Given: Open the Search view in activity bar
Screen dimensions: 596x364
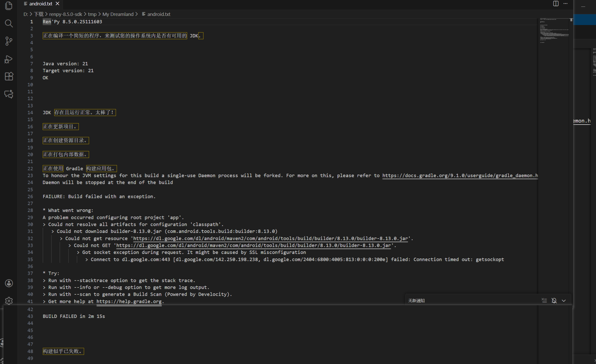Looking at the screenshot, I should click(9, 23).
